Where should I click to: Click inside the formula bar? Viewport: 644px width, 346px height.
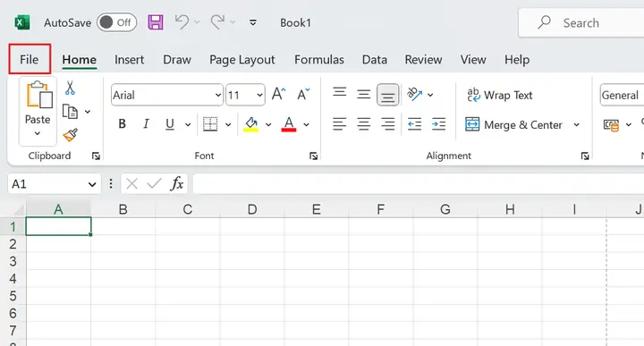[418, 183]
